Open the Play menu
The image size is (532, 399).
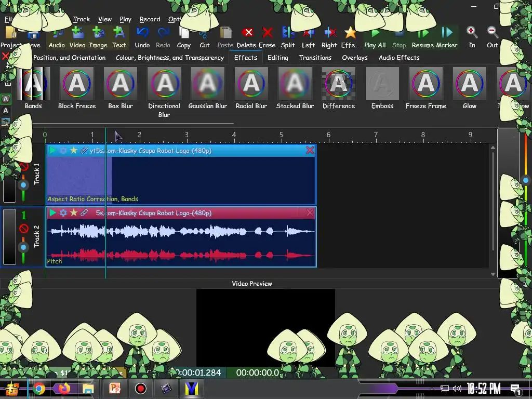point(125,19)
